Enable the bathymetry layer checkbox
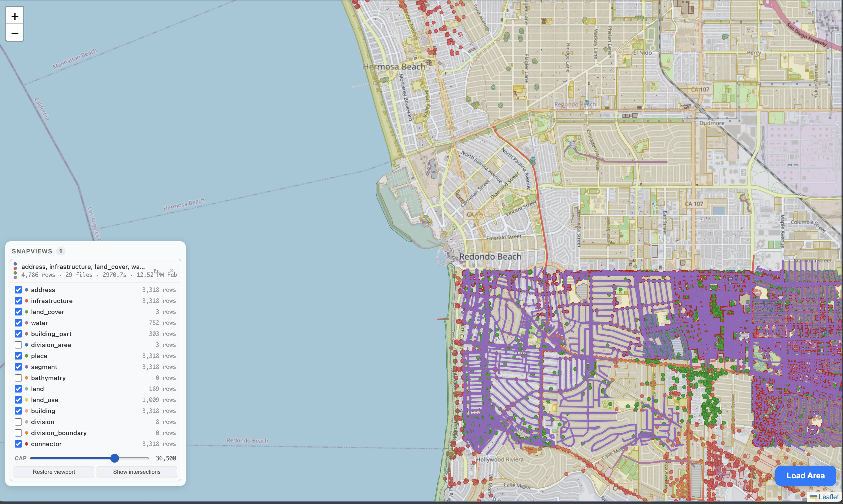 point(18,378)
